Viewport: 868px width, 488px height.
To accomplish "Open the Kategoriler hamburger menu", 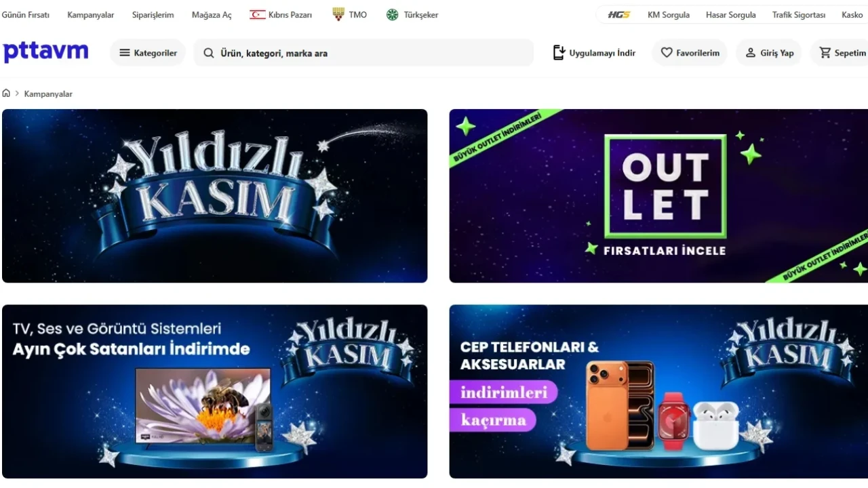I will point(148,53).
